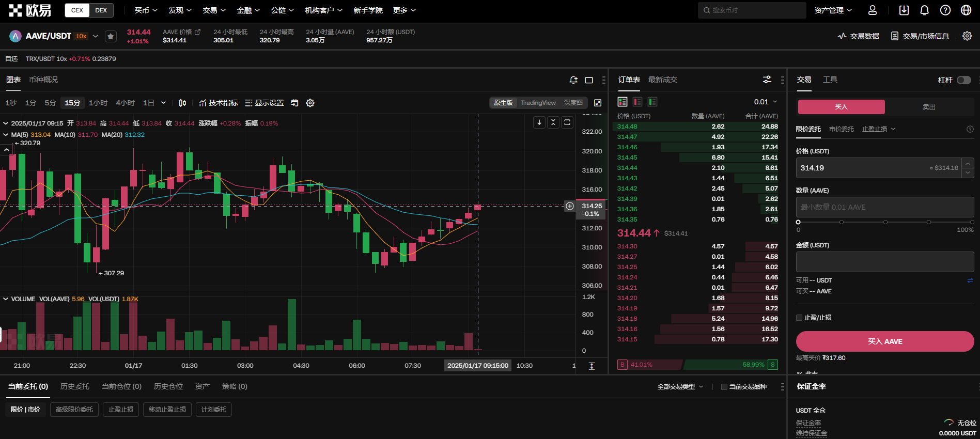Viewport: 980px width, 439px height.
Task: Enable the 止盈/止损 checkbox
Action: click(799, 318)
